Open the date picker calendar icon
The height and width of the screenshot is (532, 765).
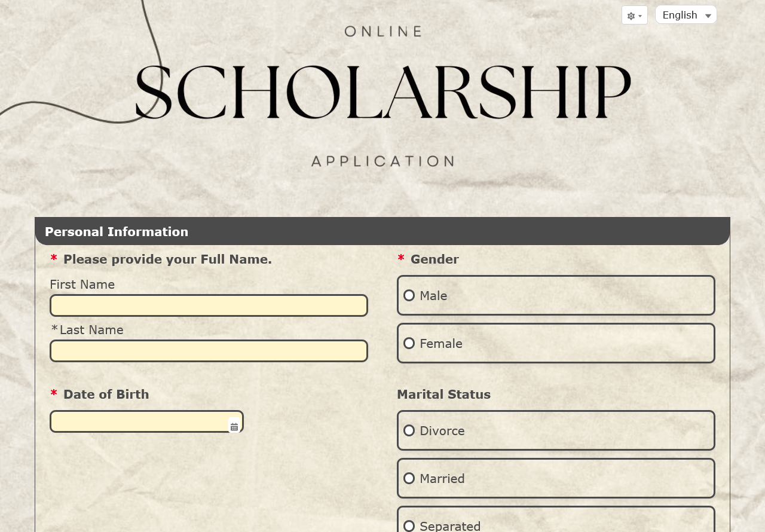click(234, 426)
